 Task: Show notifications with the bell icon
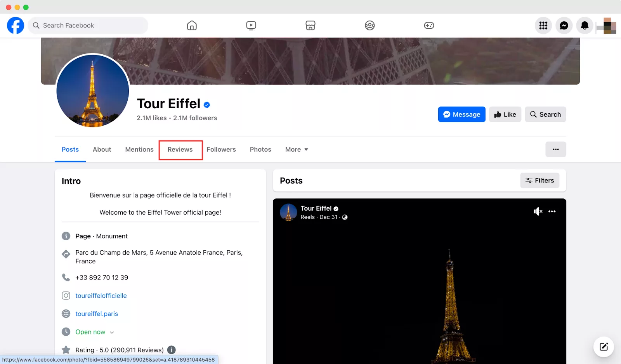(x=585, y=26)
